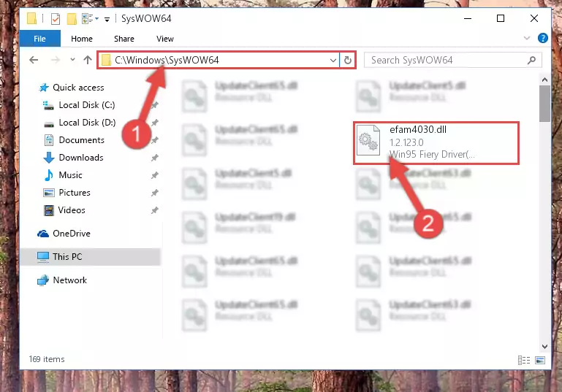The width and height of the screenshot is (562, 392).
Task: Create new folder from quick access toolbar
Action: point(72,19)
